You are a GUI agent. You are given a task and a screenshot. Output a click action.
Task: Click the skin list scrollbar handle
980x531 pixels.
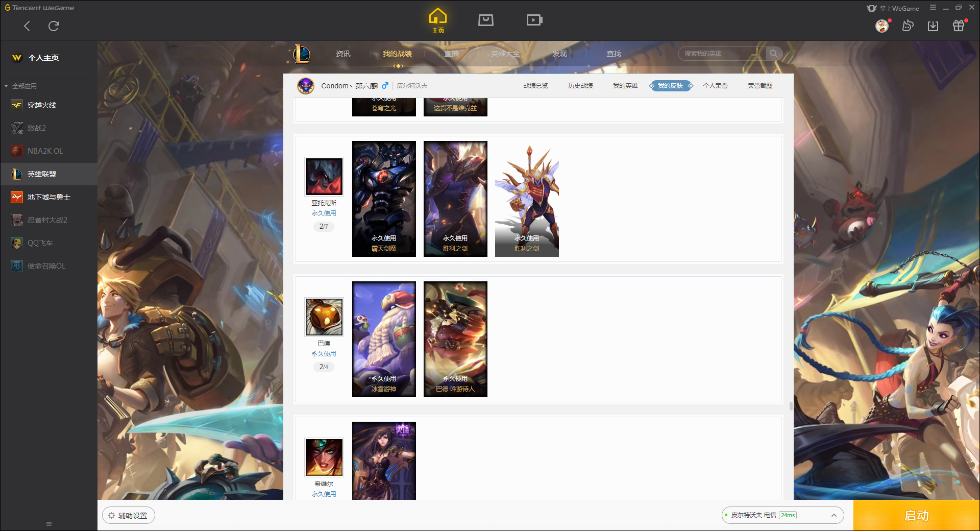[x=791, y=406]
